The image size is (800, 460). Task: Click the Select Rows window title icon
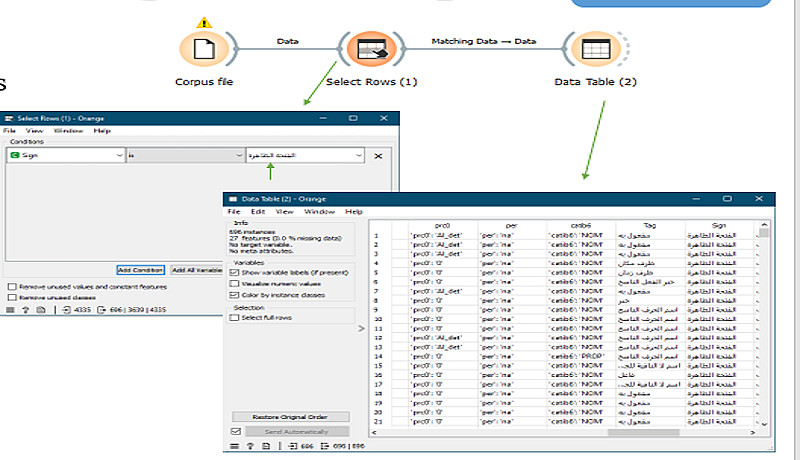tap(9, 118)
